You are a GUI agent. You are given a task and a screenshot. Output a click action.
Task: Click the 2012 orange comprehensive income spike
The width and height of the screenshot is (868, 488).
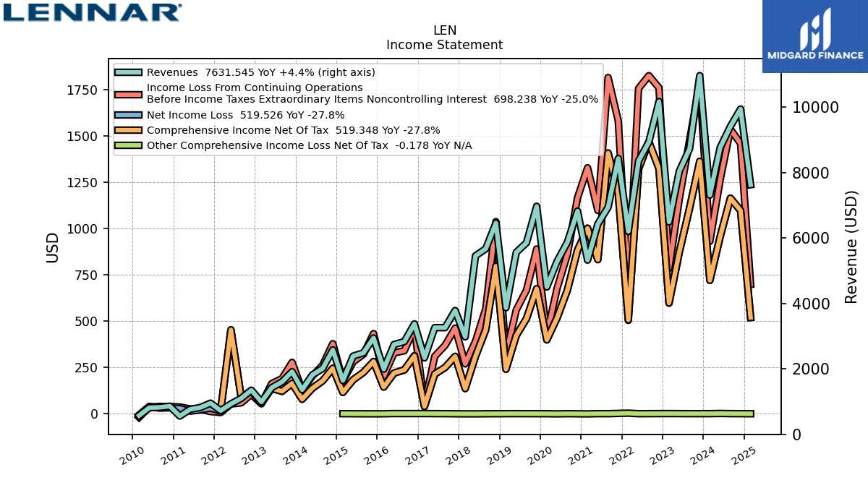click(231, 330)
